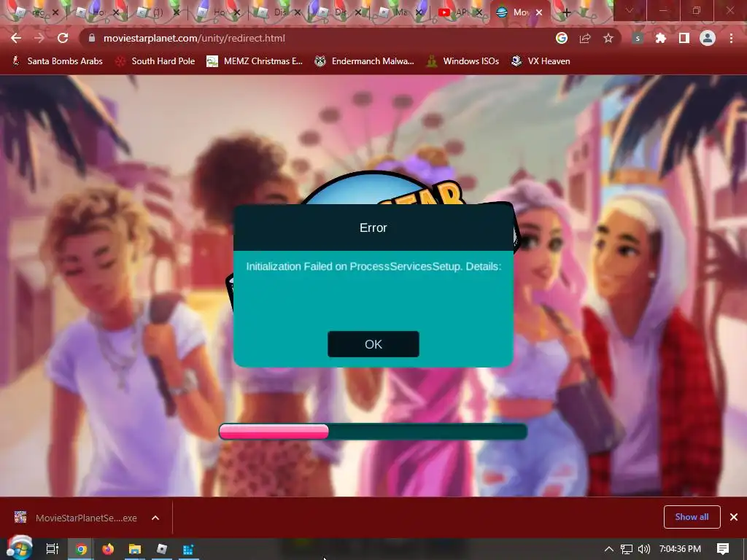The image size is (747, 560).
Task: Expand download options chevron for MovieStarPlanet exe
Action: tap(155, 518)
